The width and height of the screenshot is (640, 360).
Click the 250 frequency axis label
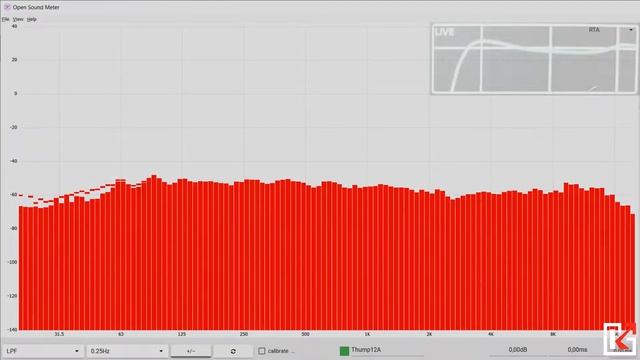click(244, 334)
